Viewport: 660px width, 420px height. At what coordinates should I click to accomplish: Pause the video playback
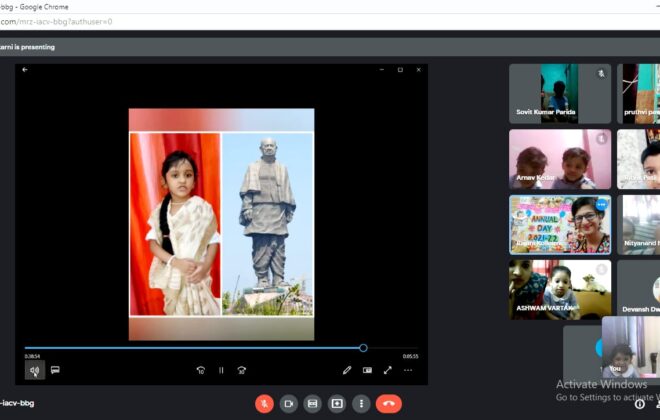tap(221, 370)
